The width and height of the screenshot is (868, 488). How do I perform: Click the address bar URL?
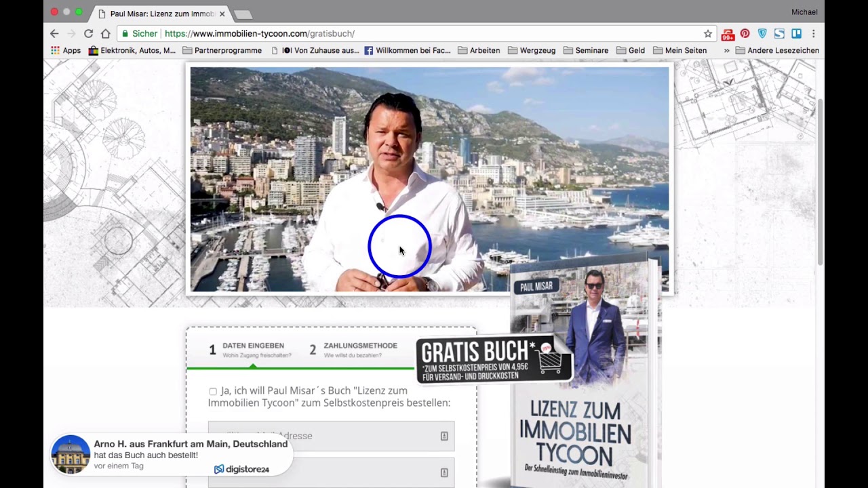point(260,33)
